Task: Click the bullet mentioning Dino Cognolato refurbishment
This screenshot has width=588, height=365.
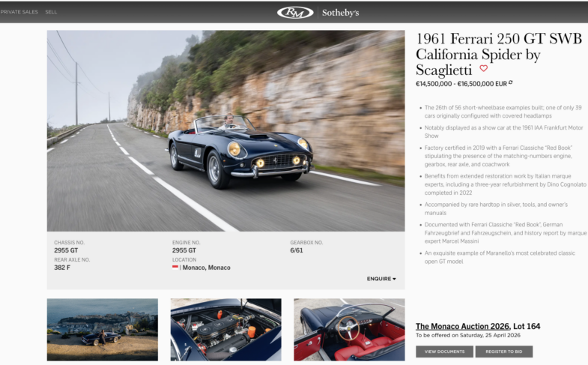Action: [x=505, y=184]
